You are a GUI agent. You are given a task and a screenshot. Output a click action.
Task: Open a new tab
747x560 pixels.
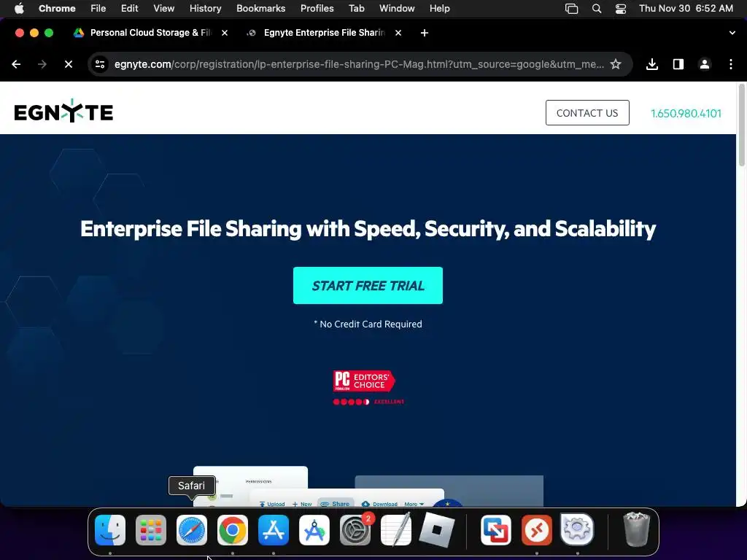click(425, 33)
